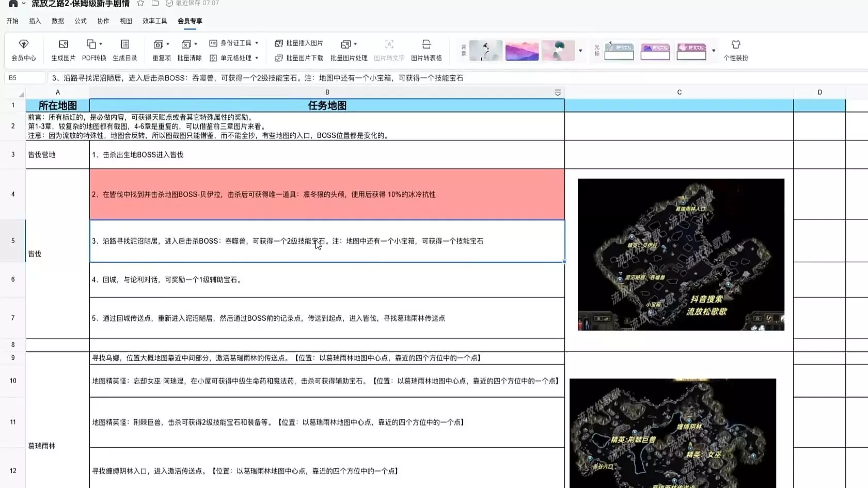Expand the PDF转换 dropdown arrow
Screen dimensions: 868x488
101,44
